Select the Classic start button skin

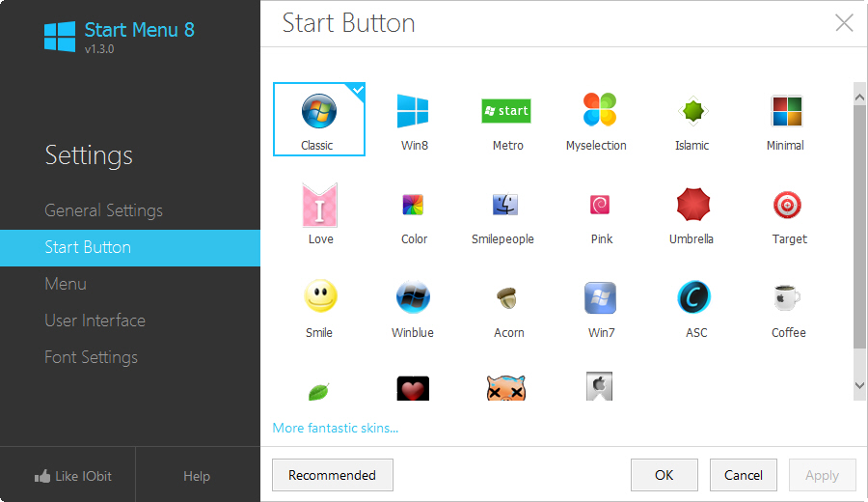coord(319,119)
